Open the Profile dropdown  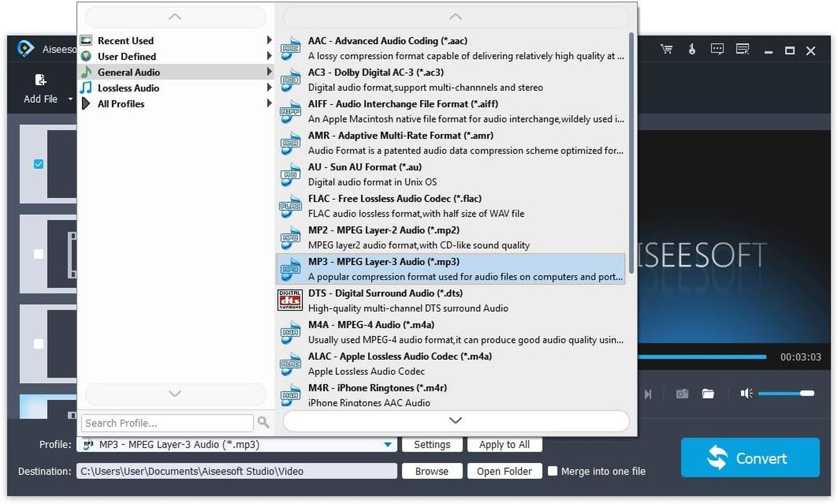(388, 444)
